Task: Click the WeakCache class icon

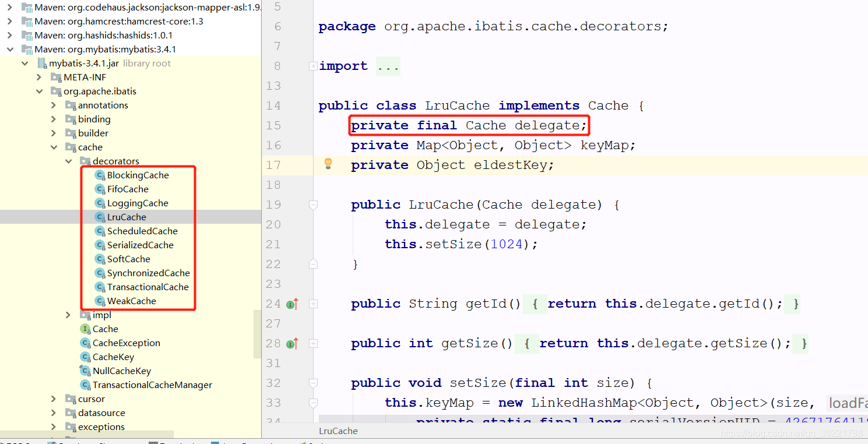Action: [x=100, y=301]
